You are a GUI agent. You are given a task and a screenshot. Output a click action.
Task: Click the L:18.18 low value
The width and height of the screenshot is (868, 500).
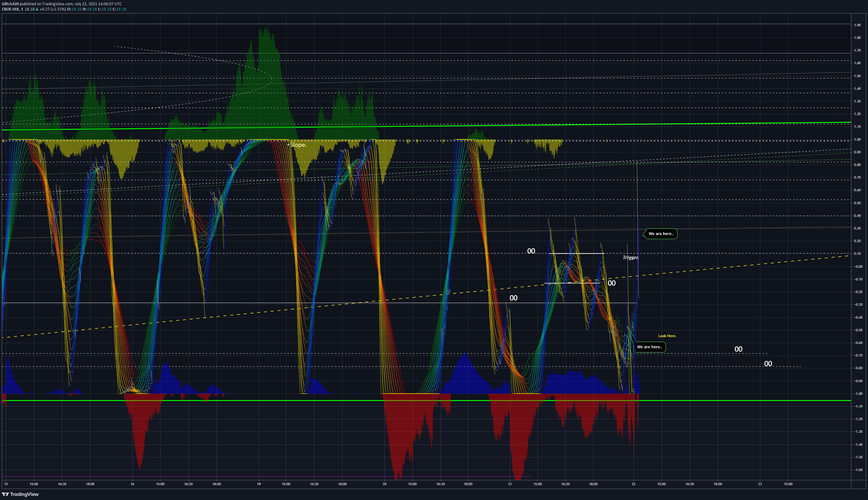tap(105, 9)
